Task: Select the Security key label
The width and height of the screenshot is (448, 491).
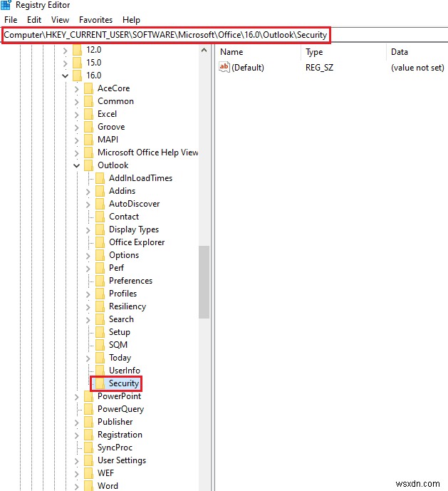Action: [x=124, y=383]
